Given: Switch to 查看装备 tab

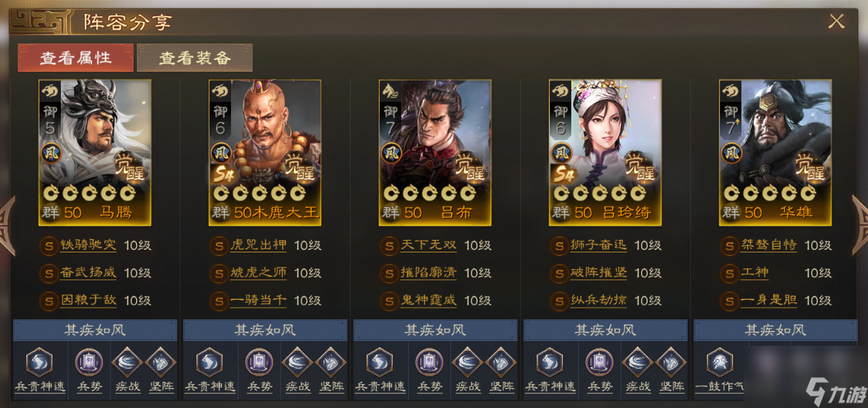Looking at the screenshot, I should [x=195, y=58].
